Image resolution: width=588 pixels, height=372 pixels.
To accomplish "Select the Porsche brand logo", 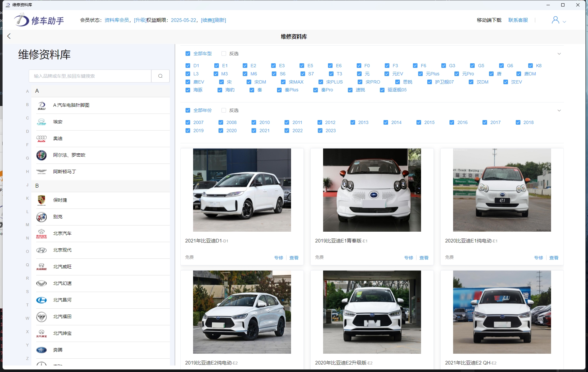I will click(41, 200).
